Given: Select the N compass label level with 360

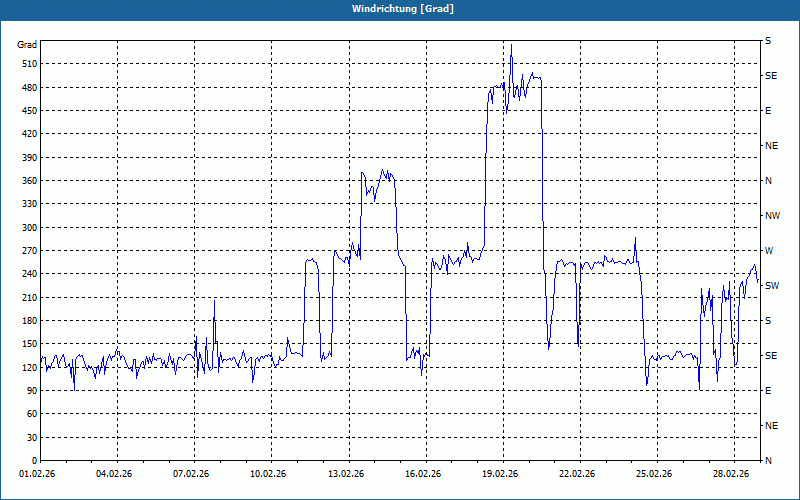Looking at the screenshot, I should pyautogui.click(x=769, y=181).
